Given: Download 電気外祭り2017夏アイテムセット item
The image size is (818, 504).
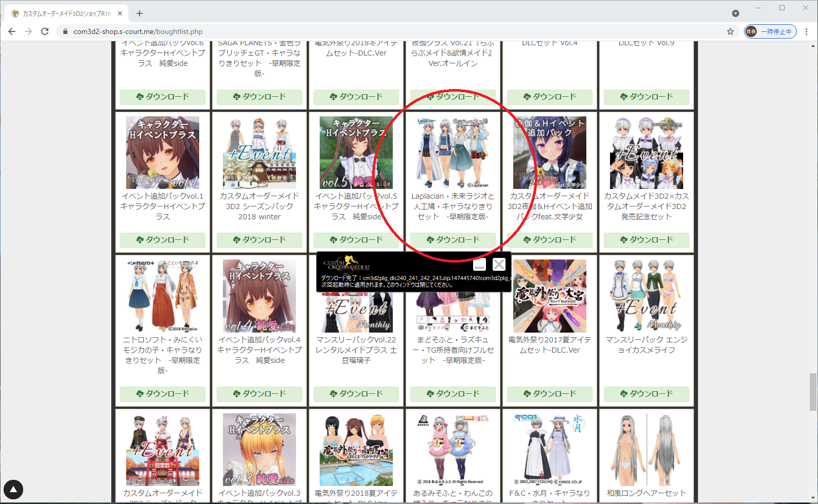Looking at the screenshot, I should click(x=550, y=394).
